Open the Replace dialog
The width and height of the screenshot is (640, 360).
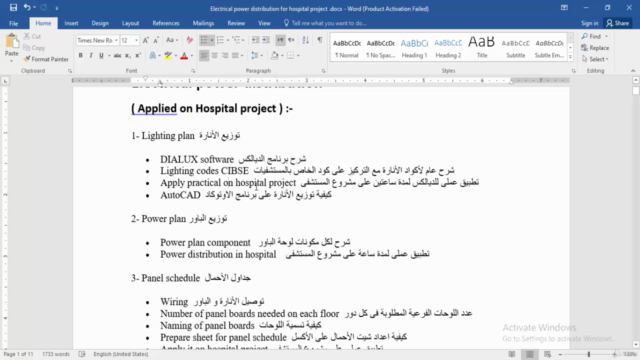(x=595, y=48)
